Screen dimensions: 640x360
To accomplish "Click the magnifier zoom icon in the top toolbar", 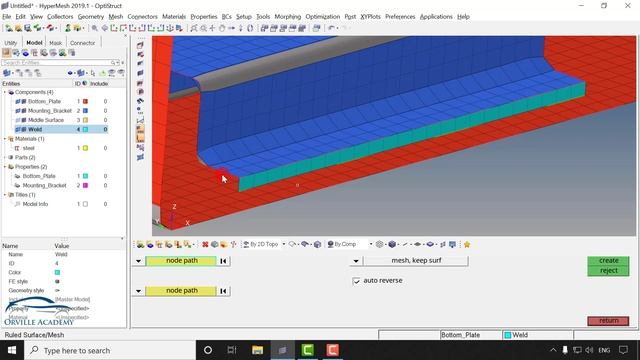I will click(94, 28).
